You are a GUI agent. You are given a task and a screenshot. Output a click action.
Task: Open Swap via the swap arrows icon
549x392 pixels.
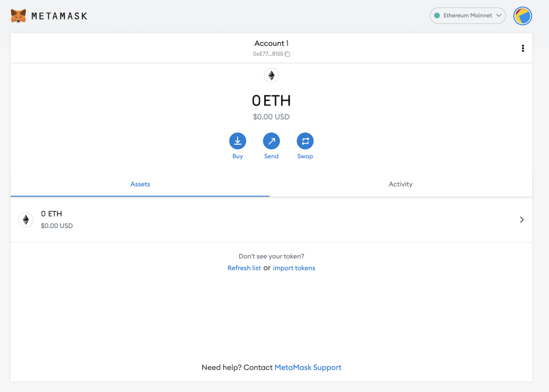coord(305,141)
